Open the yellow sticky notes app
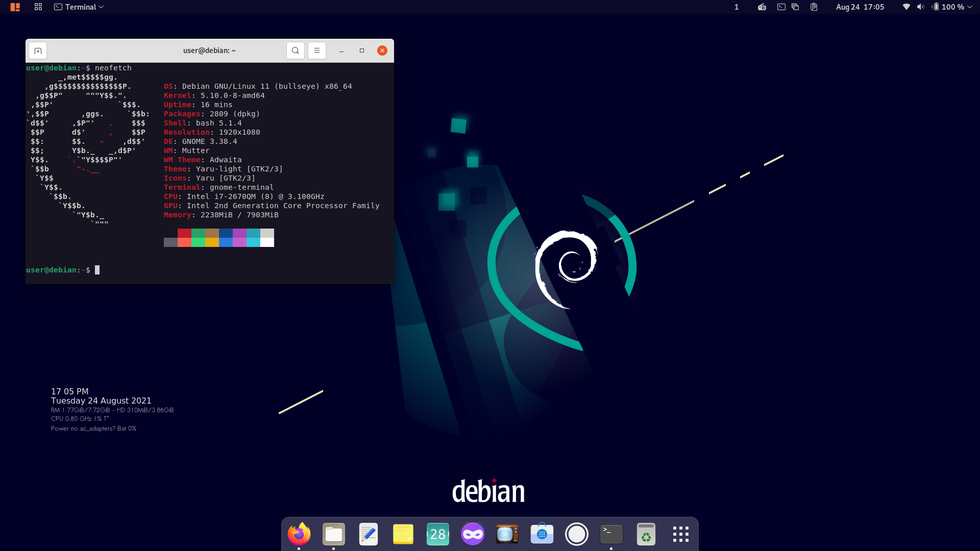This screenshot has height=551, width=980. tap(403, 534)
